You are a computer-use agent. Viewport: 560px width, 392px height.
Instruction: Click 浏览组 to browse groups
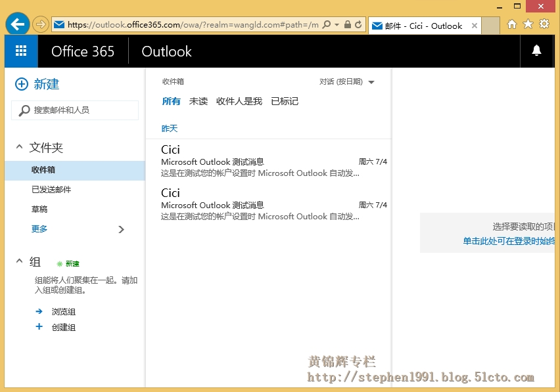(x=64, y=312)
